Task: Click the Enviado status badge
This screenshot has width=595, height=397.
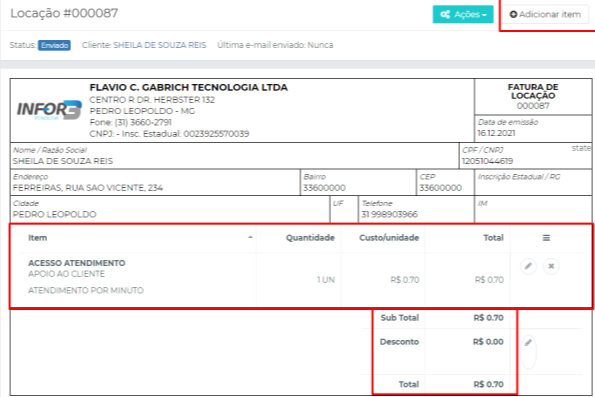Action: click(54, 45)
